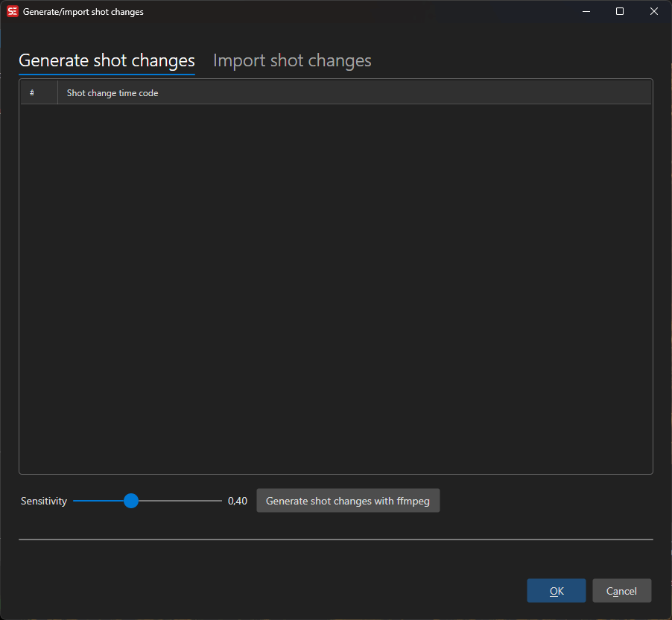
Task: Switch to the Import shot changes tab
Action: click(x=292, y=60)
